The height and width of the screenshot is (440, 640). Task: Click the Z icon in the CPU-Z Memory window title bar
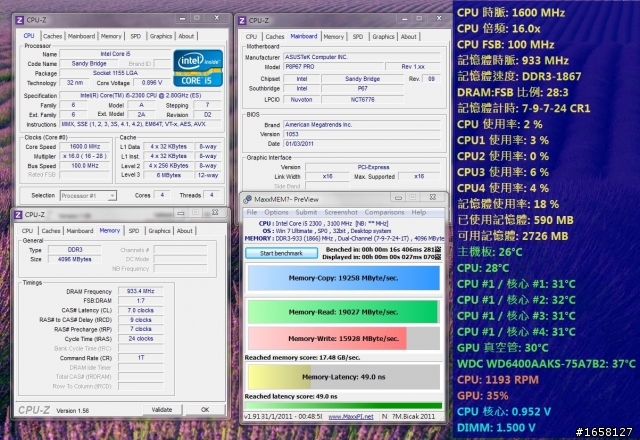18,215
